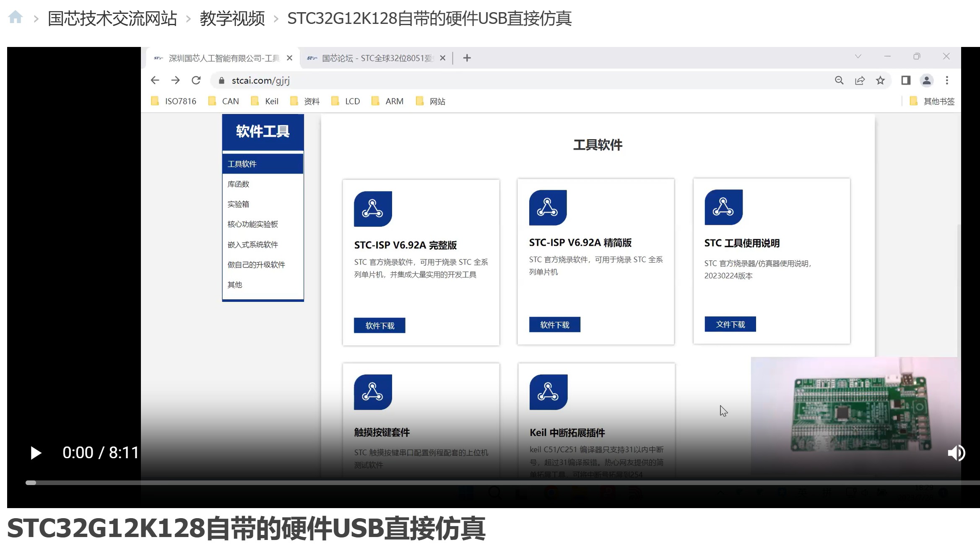
Task: Click the 0:00 / 8:11 time display
Action: (101, 453)
